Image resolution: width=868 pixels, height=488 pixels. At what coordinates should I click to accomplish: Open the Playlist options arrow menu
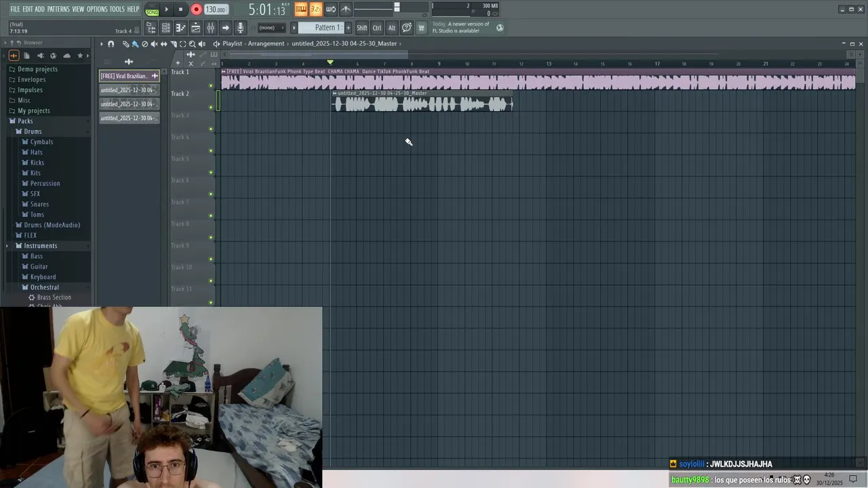[x=102, y=44]
